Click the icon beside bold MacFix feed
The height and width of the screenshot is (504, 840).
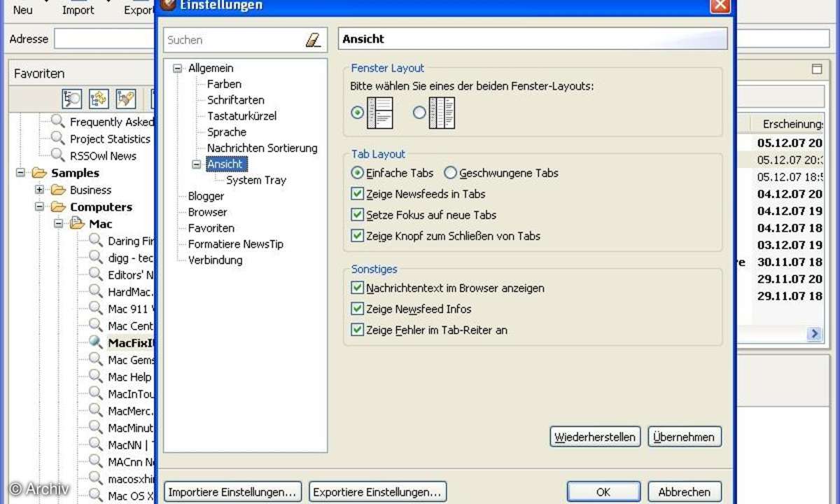[96, 343]
